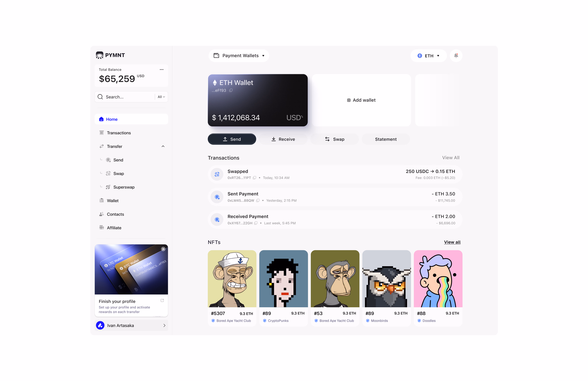Open the notification bell
Viewport: 588px width, 381px height.
(456, 56)
